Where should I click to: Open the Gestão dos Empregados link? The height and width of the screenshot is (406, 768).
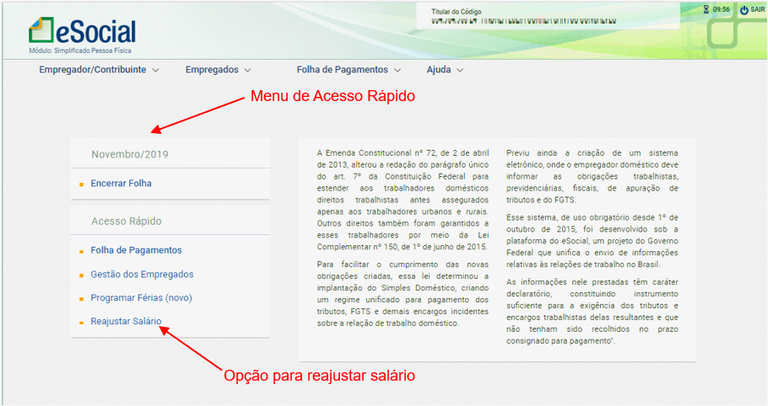click(x=142, y=274)
